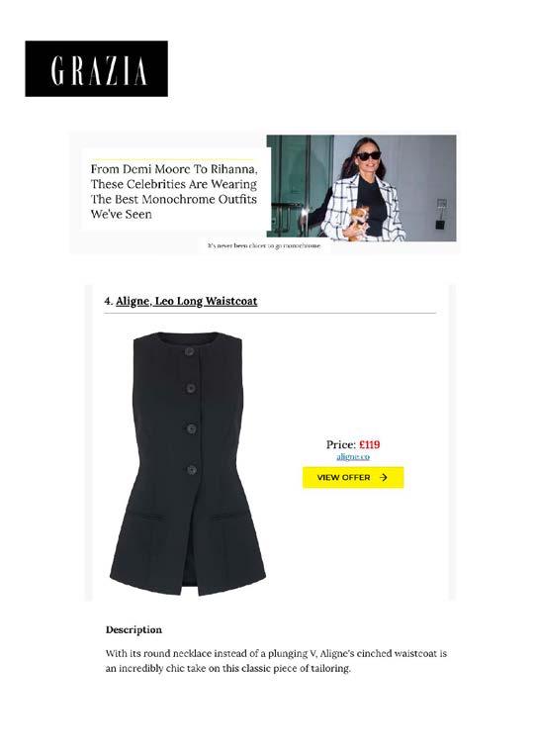Click the number 4 list marker
This screenshot has height=756, width=535.
coord(109,302)
